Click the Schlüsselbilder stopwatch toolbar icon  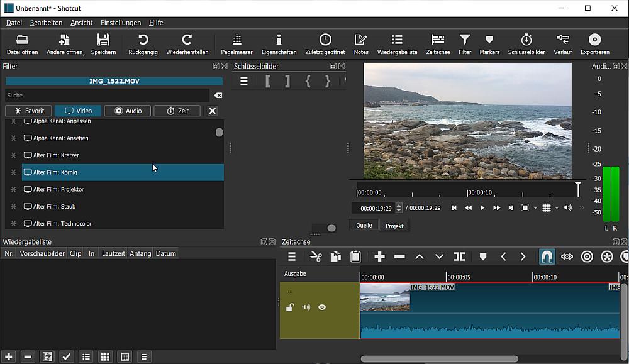[x=526, y=43]
